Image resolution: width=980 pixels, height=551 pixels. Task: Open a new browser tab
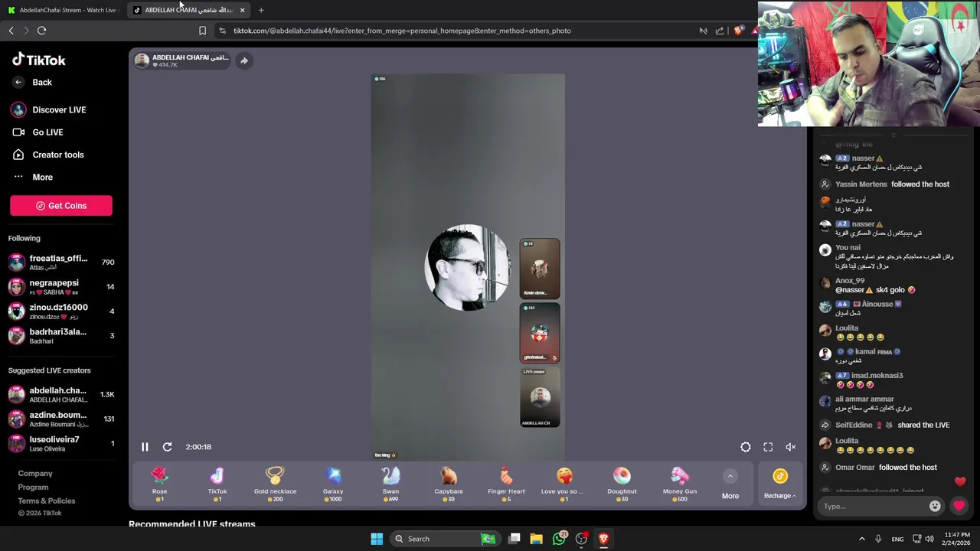pyautogui.click(x=261, y=10)
